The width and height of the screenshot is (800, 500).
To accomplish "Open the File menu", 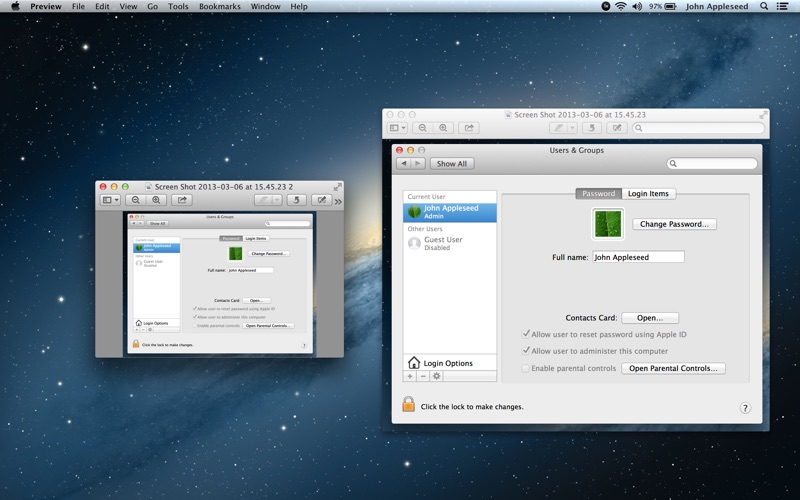I will [78, 6].
